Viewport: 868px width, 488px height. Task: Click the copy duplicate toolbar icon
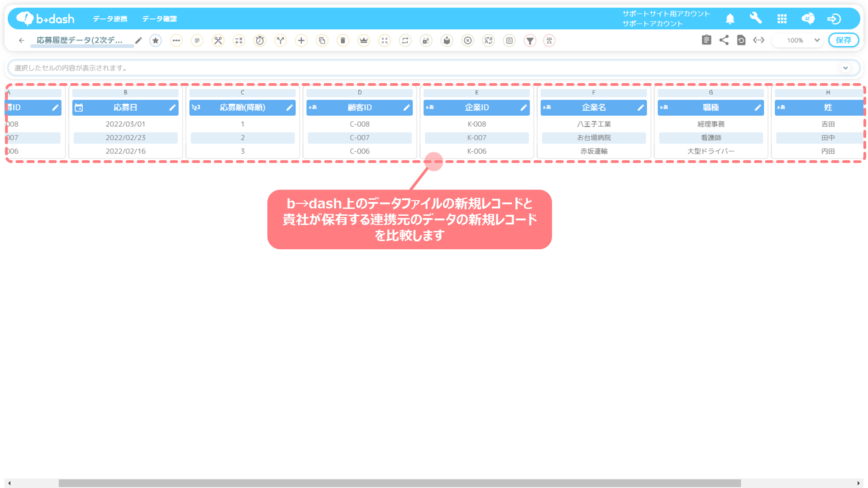tap(322, 40)
